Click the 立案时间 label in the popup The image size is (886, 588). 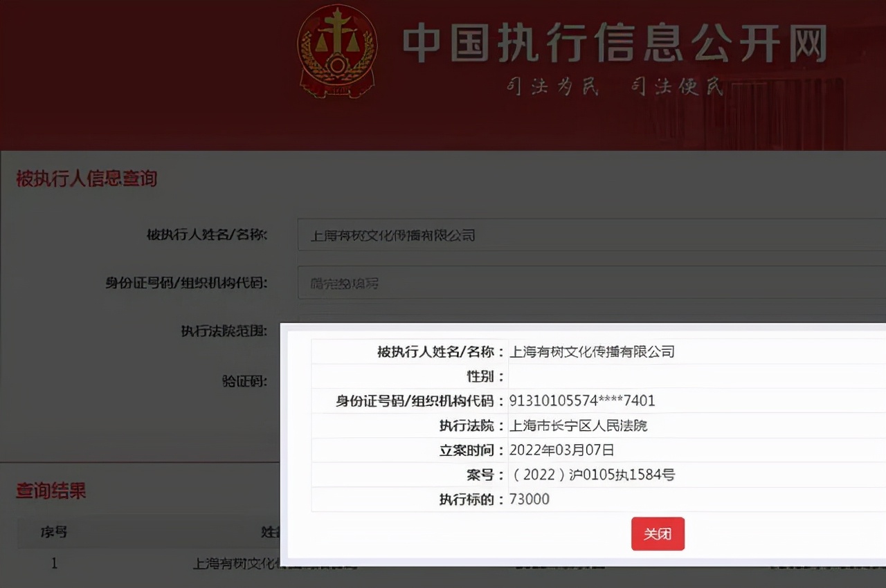pos(473,450)
